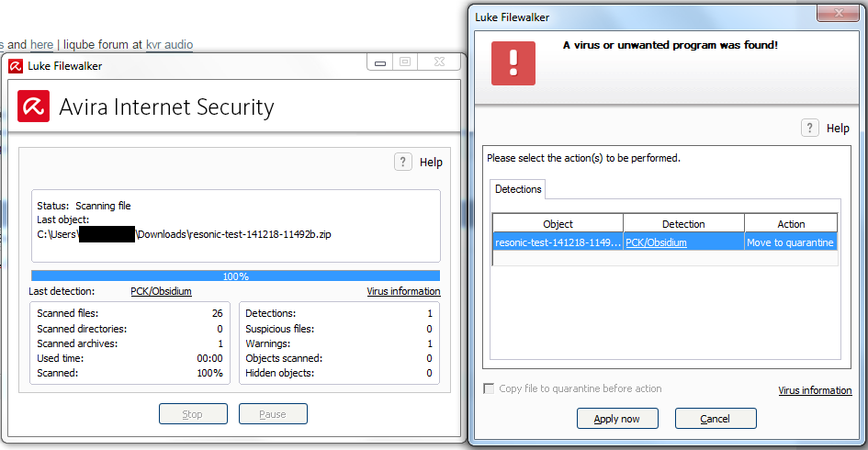Open PCK/Obsidium link beside Last detection

click(161, 291)
